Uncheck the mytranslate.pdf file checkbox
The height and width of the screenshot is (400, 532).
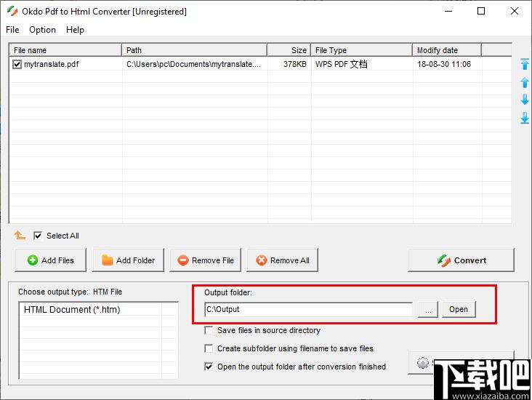pos(17,64)
